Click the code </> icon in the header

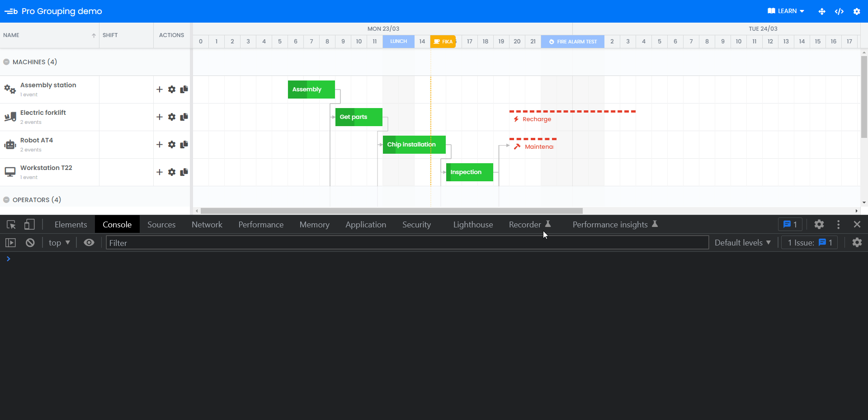pos(839,11)
